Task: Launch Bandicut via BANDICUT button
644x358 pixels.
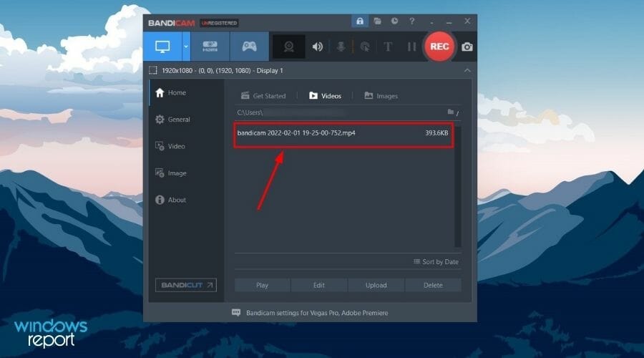Action: coord(186,285)
